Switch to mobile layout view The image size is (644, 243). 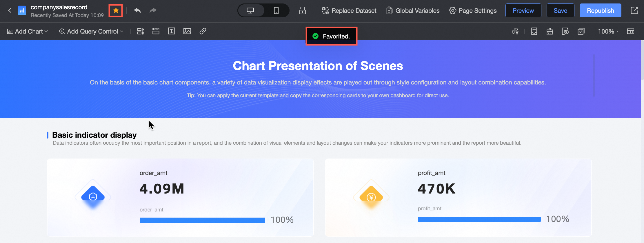tap(276, 11)
